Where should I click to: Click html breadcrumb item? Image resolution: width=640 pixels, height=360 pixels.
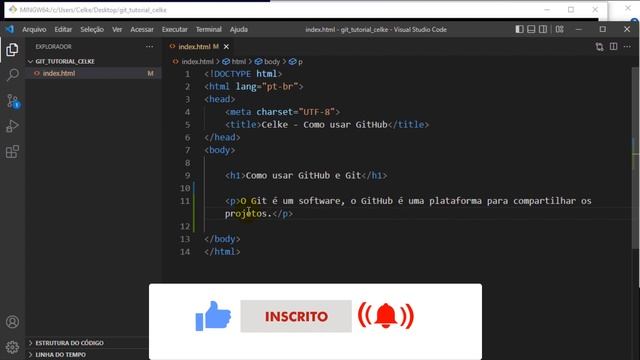[235, 62]
